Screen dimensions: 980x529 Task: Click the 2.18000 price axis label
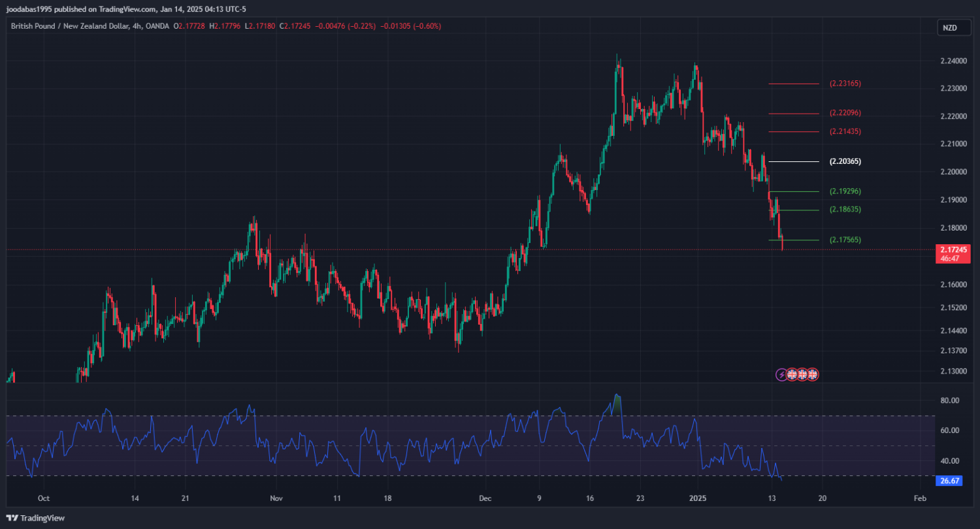point(953,228)
